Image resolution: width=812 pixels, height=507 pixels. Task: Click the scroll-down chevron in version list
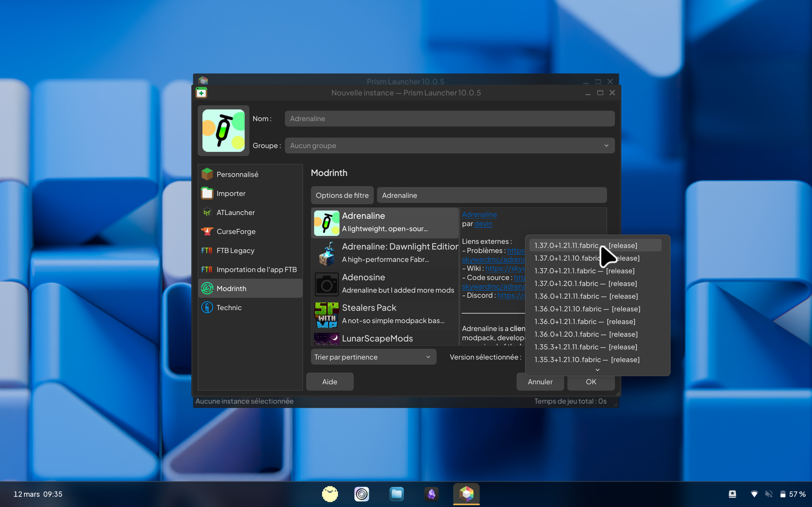[x=597, y=370]
